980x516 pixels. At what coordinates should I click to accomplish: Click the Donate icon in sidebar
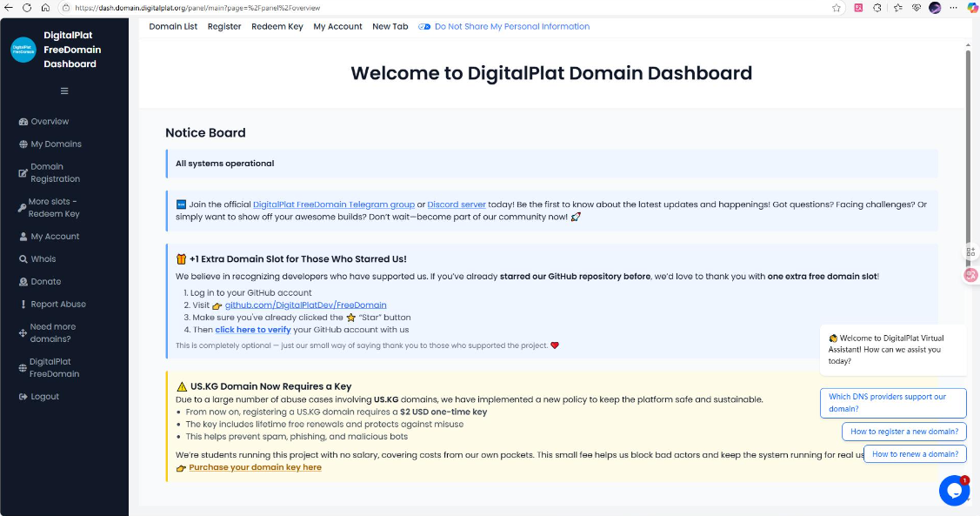(x=23, y=281)
